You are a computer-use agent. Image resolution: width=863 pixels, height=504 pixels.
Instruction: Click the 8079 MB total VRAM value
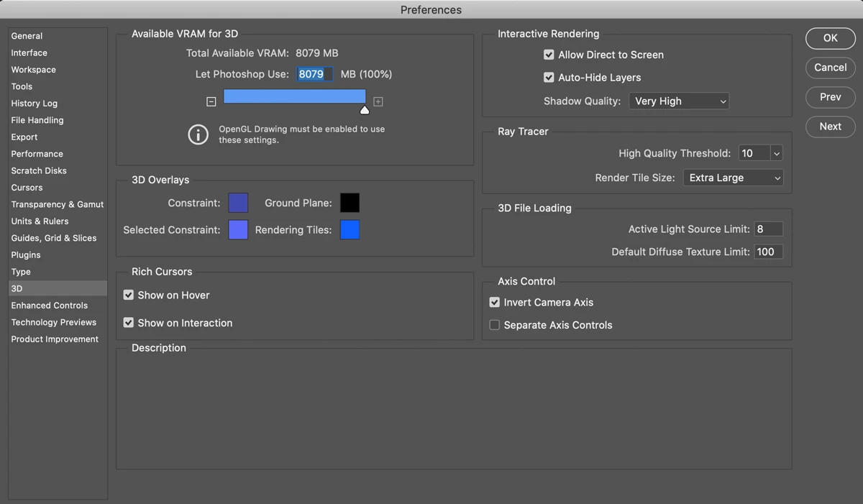pos(317,53)
